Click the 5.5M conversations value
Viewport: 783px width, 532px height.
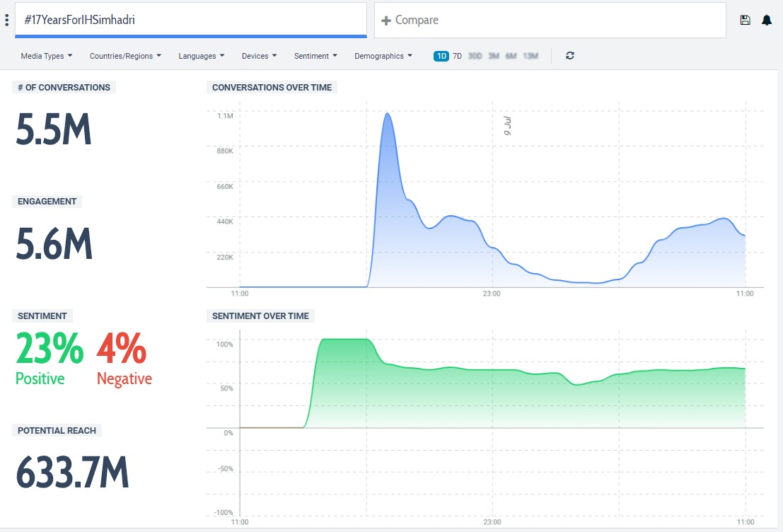click(54, 129)
